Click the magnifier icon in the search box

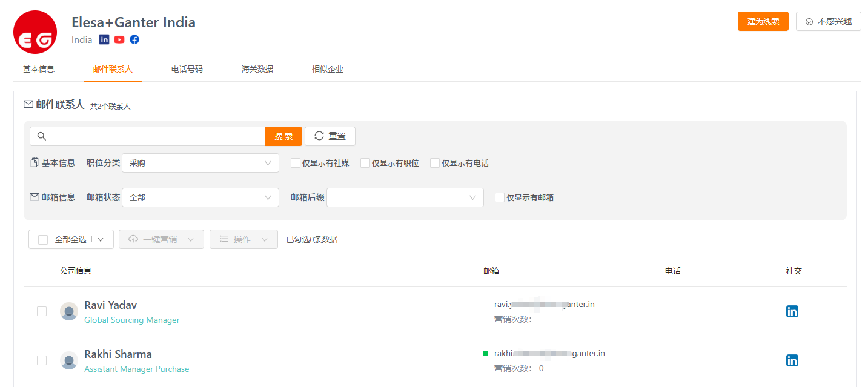[x=42, y=136]
